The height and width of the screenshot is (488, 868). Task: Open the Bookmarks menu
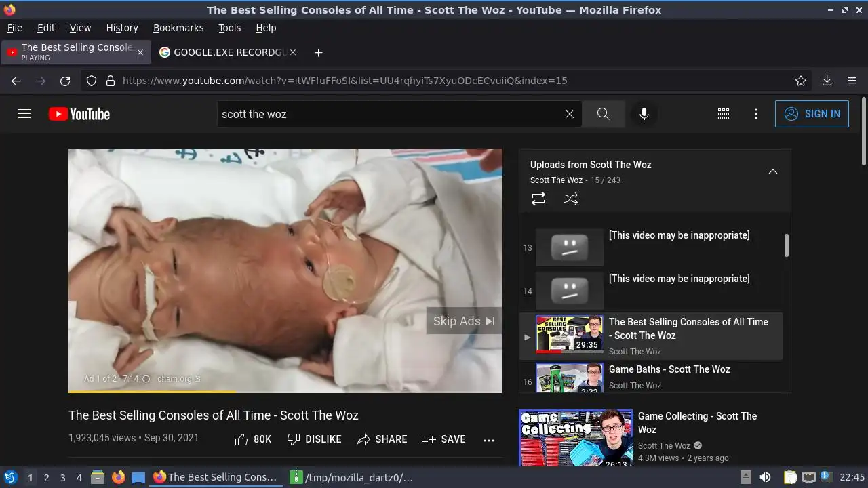pos(178,28)
